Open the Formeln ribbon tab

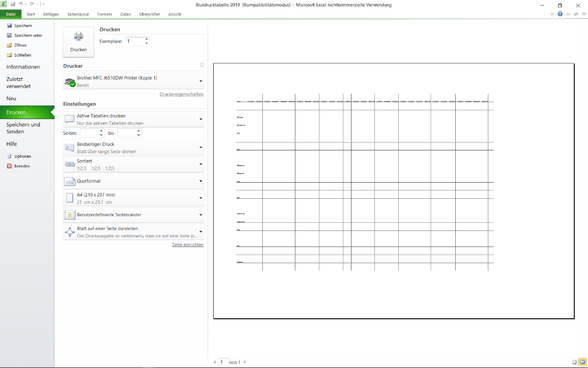click(x=104, y=14)
